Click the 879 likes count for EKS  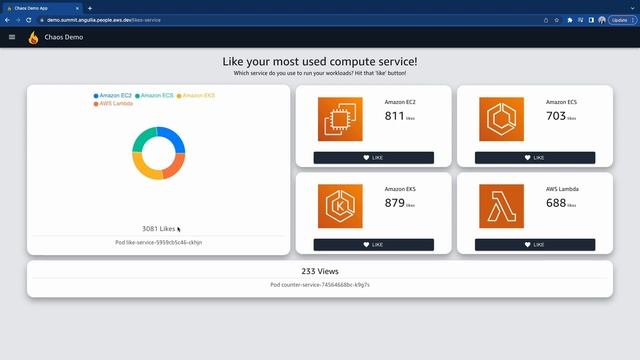pyautogui.click(x=394, y=203)
